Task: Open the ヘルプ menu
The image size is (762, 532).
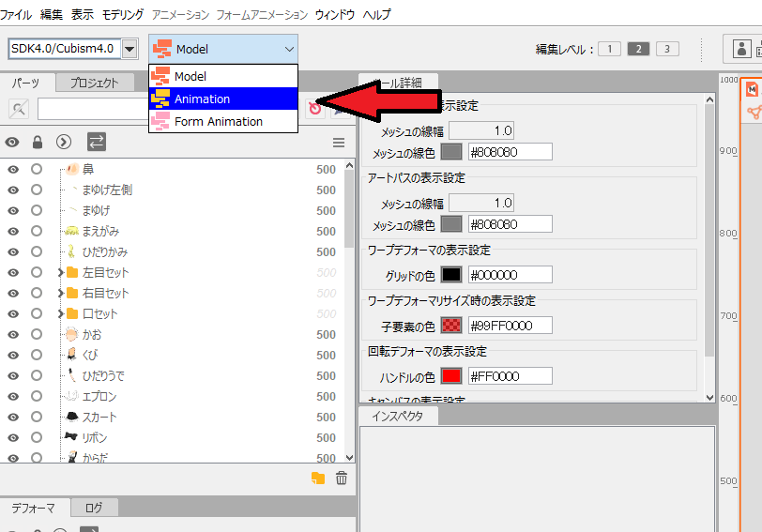Action: [x=376, y=15]
